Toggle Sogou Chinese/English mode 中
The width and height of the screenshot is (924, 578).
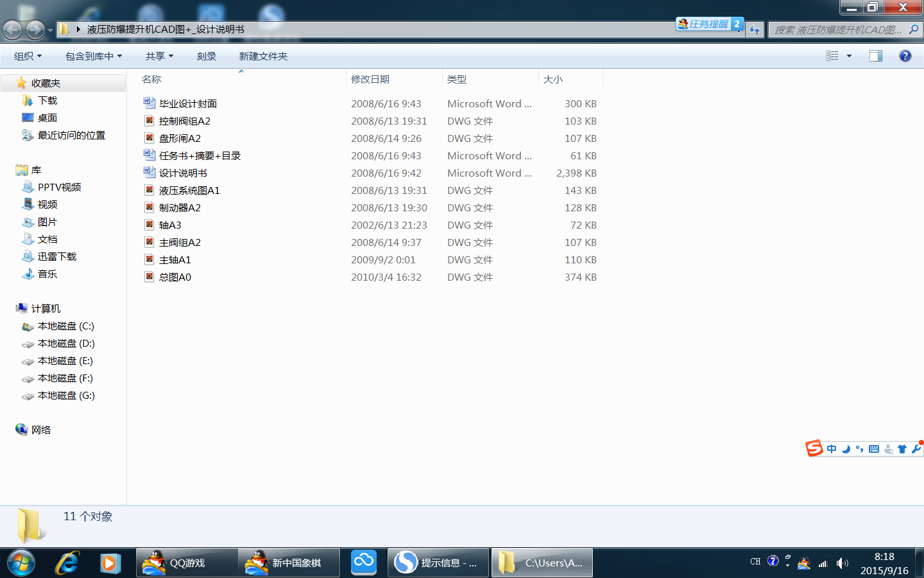[832, 449]
